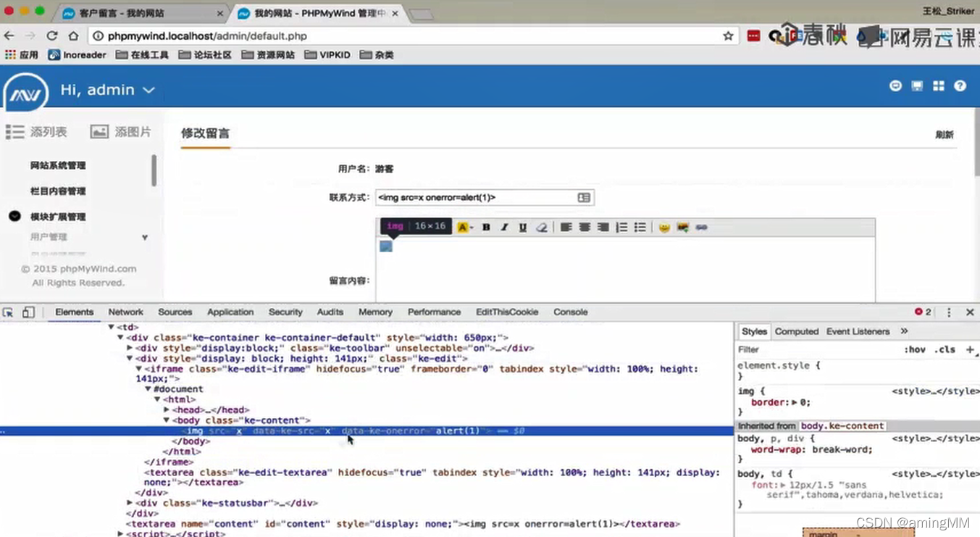Toggle the .cls class editor button

(945, 349)
